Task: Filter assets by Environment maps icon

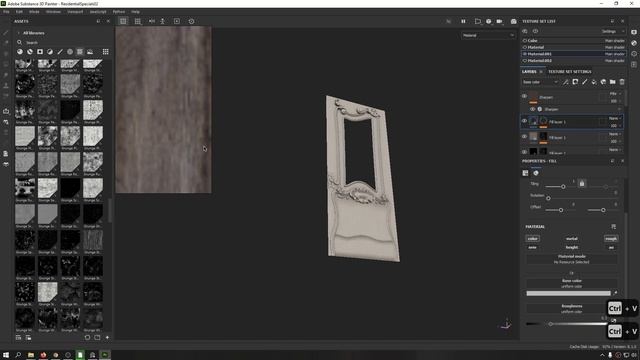Action: (90, 52)
